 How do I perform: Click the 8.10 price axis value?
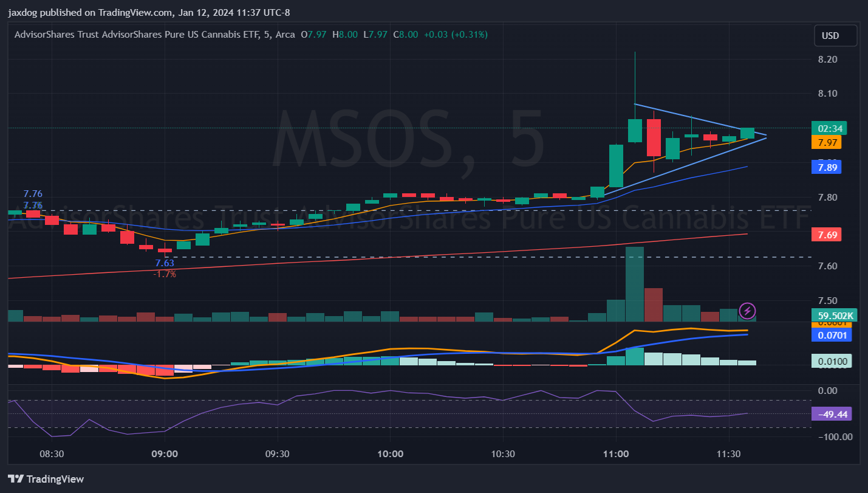tap(829, 94)
